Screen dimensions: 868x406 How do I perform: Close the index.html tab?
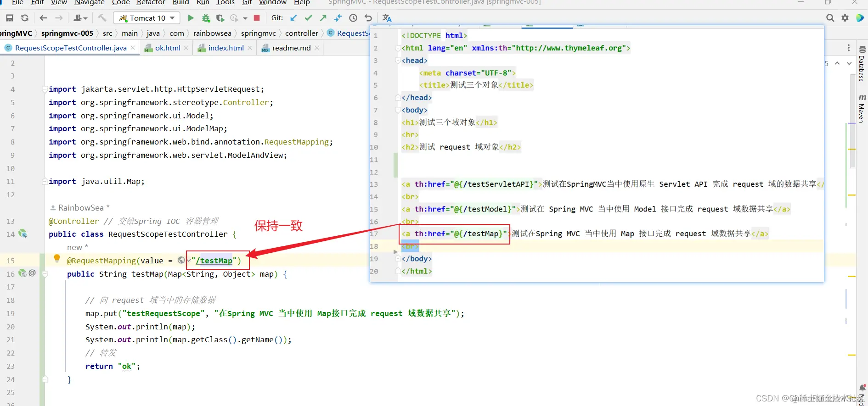250,48
